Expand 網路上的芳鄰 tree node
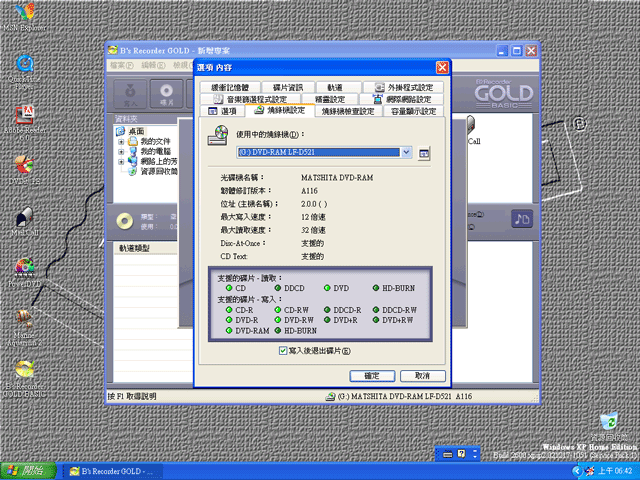 pyautogui.click(x=121, y=162)
